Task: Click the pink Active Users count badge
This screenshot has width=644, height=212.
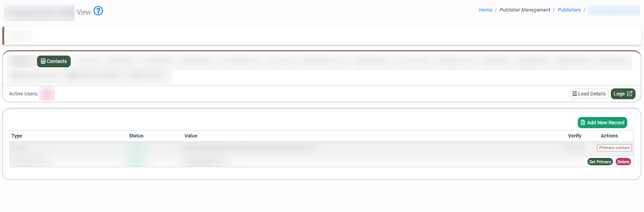Action: coord(47,94)
